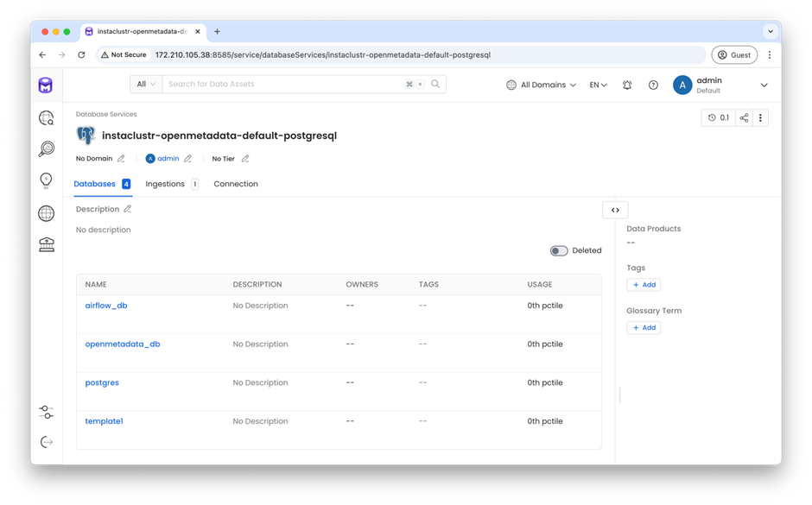Go back in browser history
This screenshot has height=505, width=812.
point(42,55)
